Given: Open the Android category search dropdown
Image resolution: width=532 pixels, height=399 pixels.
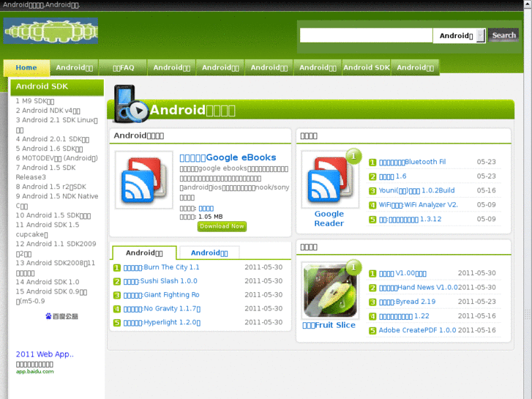Looking at the screenshot, I should pyautogui.click(x=460, y=36).
